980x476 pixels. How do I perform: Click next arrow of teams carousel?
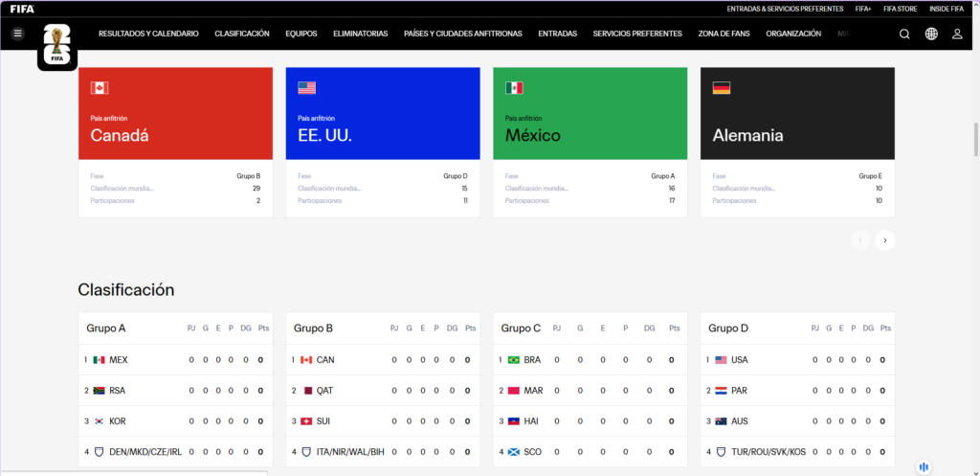(x=885, y=240)
